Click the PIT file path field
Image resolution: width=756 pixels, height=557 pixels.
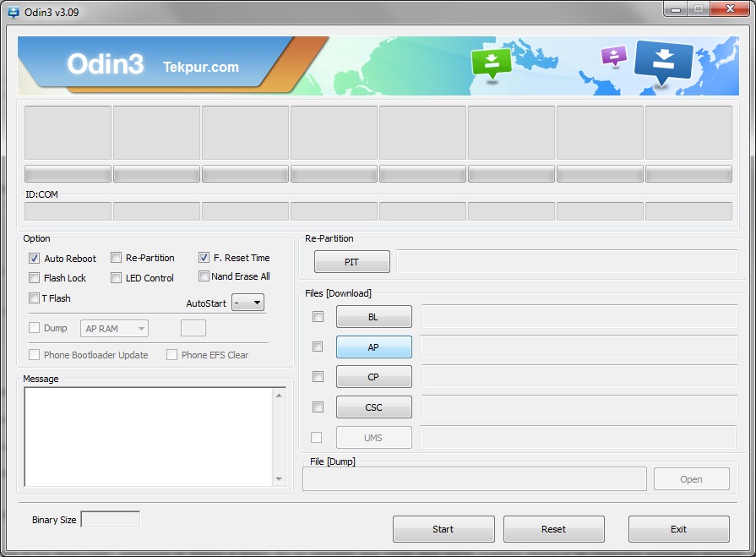567,261
